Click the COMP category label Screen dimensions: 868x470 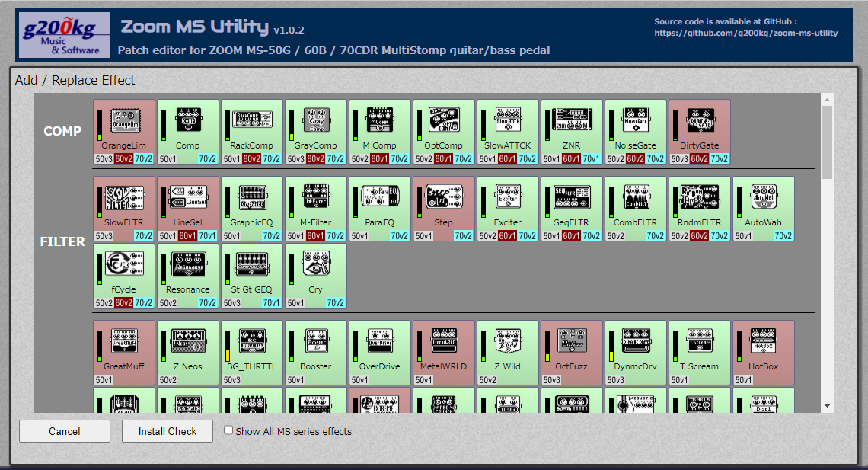[62, 131]
